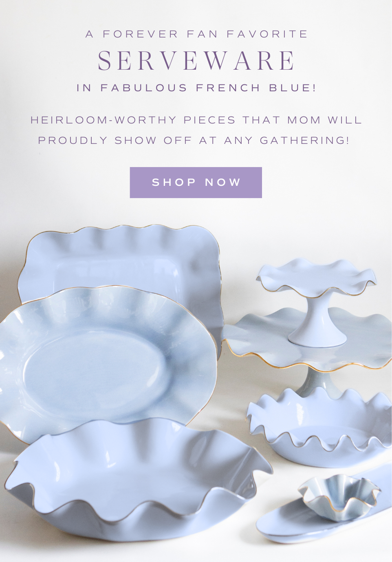Image resolution: width=392 pixels, height=562 pixels.
Task: Select the SERVEWARE headline text
Action: tap(196, 61)
